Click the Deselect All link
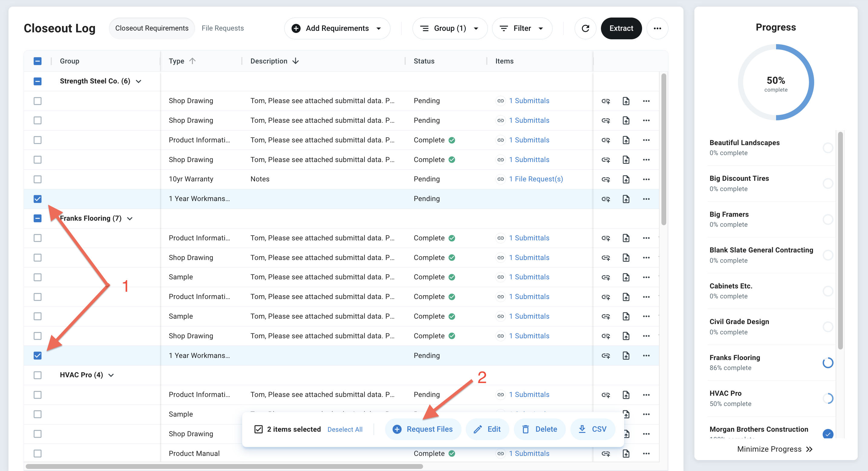This screenshot has height=471, width=868. (345, 429)
